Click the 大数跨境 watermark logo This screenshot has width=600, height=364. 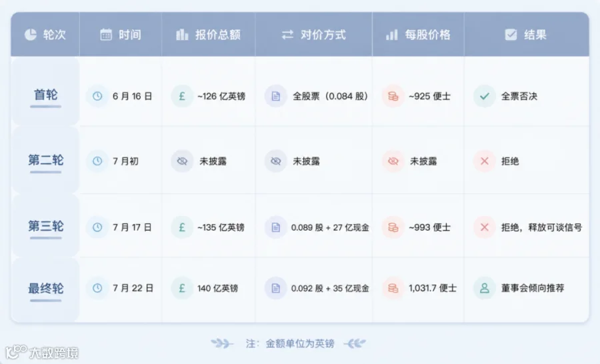(x=42, y=352)
